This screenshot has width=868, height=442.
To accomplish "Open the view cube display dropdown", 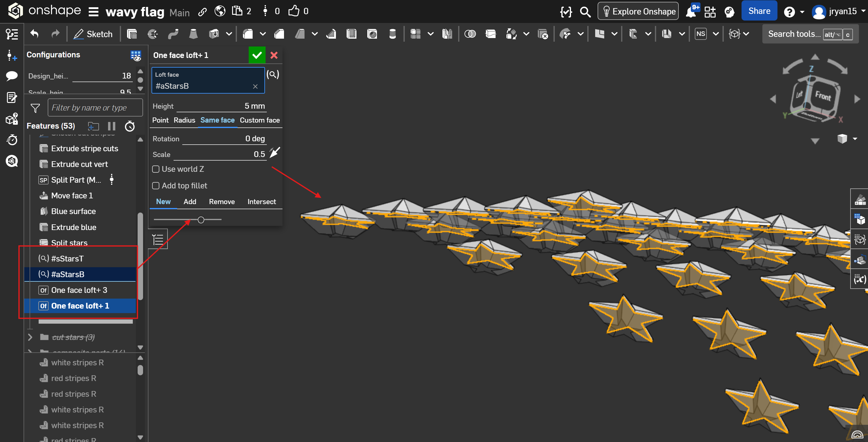I will click(x=855, y=139).
